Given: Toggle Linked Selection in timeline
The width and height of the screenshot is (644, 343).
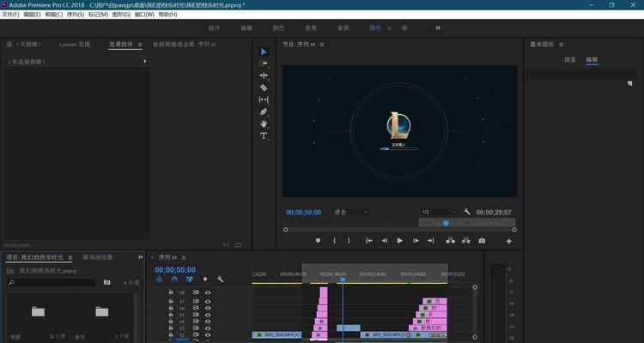Looking at the screenshot, I should point(190,280).
